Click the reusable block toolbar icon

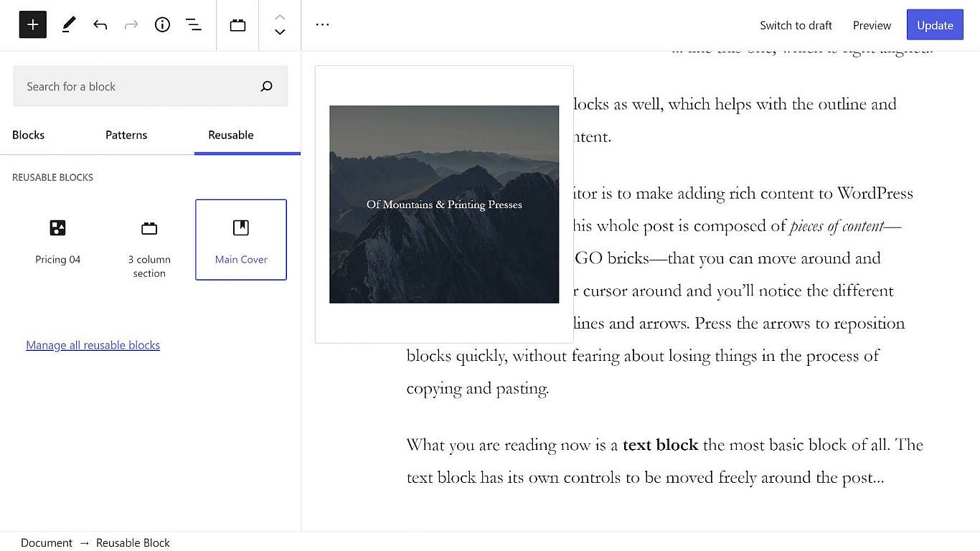pyautogui.click(x=237, y=24)
